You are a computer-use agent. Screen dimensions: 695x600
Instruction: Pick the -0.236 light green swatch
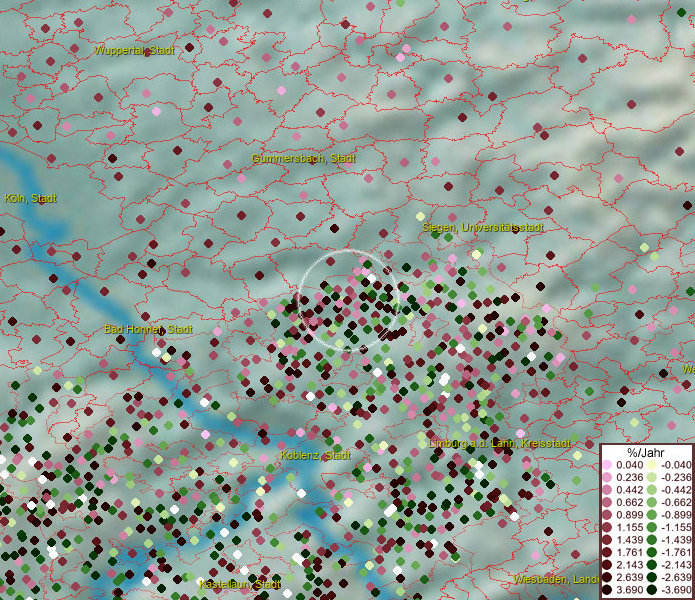tap(652, 477)
